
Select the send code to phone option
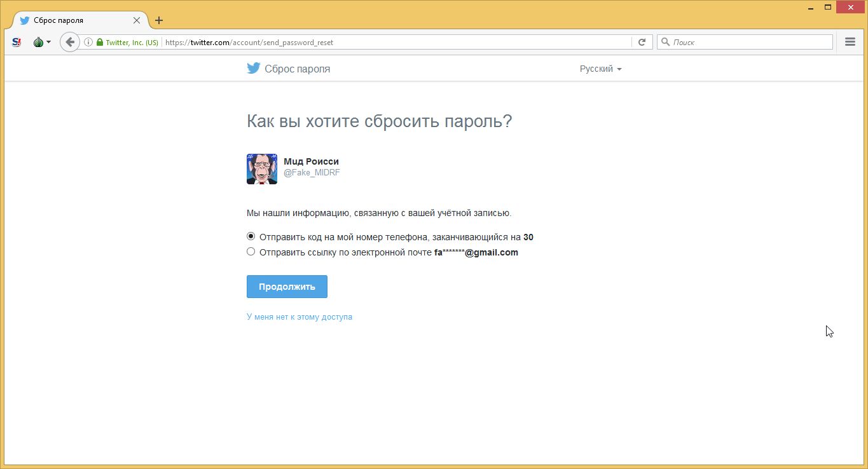[251, 236]
